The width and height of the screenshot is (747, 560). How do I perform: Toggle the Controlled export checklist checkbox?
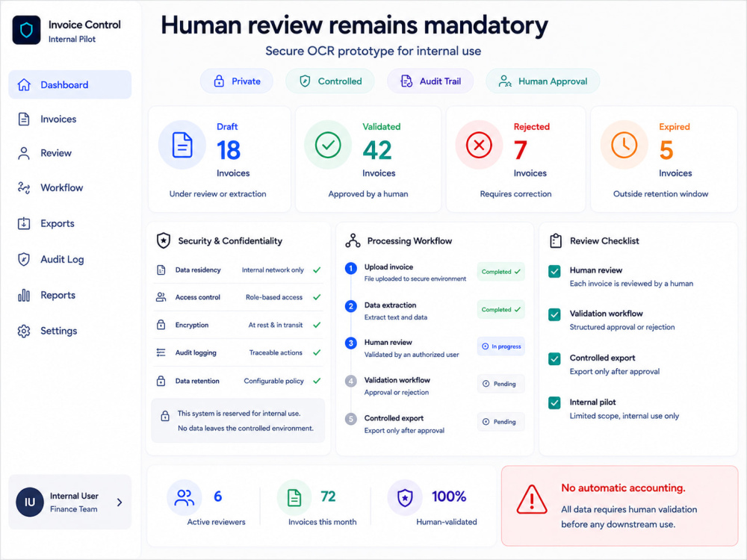(554, 359)
